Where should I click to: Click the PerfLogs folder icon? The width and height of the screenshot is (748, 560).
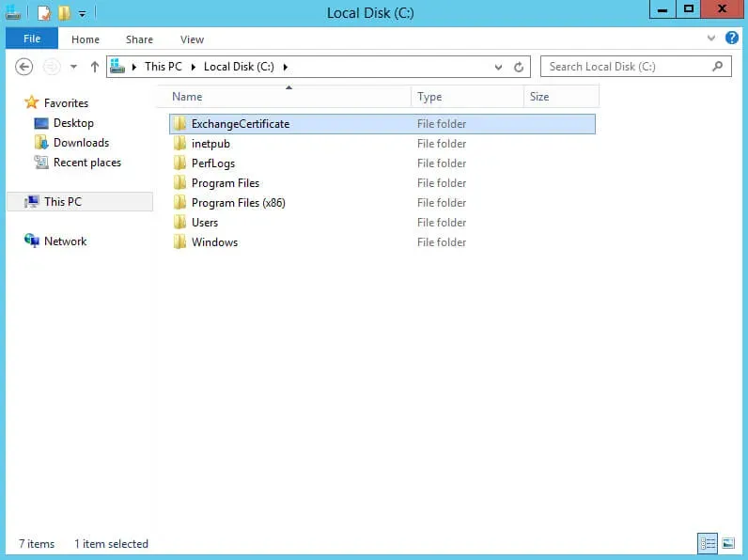pos(179,163)
